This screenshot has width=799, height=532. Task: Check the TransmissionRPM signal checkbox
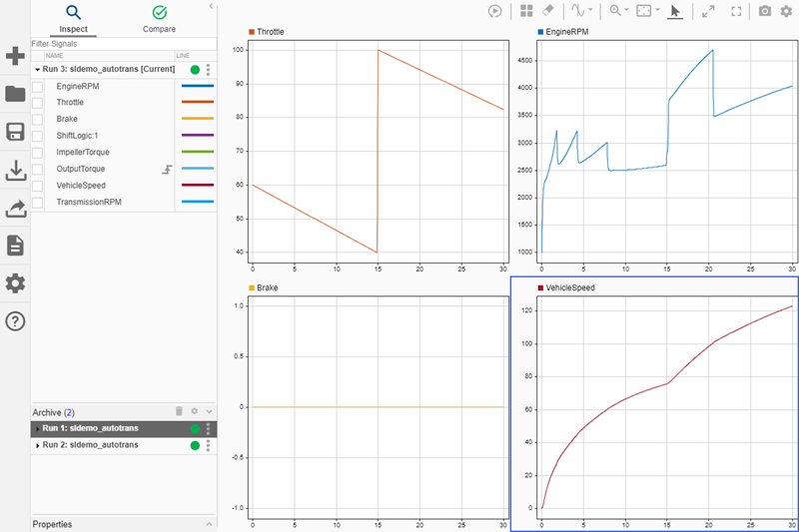pos(38,202)
